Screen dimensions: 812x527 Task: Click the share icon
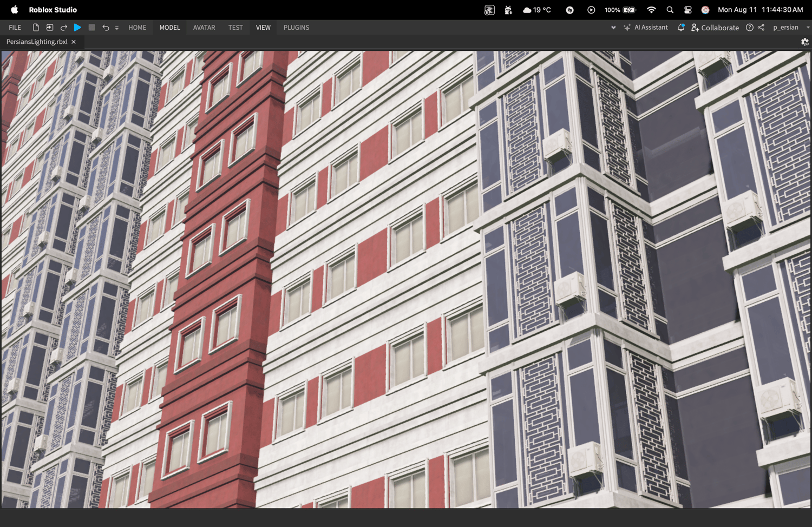[x=761, y=28]
